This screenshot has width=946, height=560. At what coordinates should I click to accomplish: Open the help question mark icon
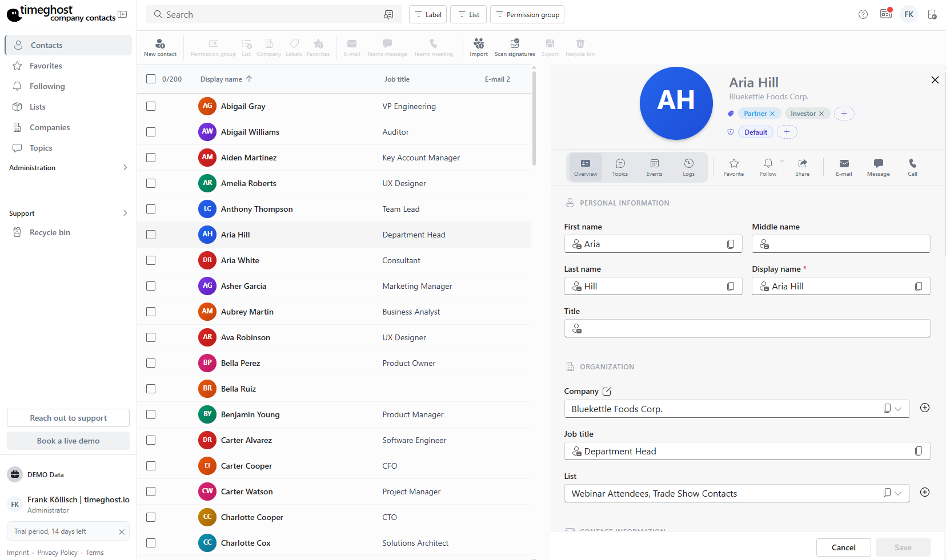pyautogui.click(x=863, y=14)
